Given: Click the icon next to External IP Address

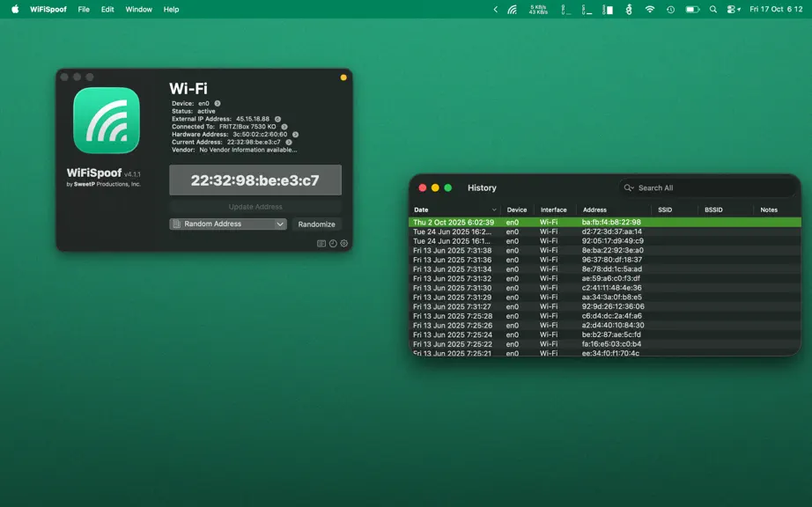Looking at the screenshot, I should (277, 119).
